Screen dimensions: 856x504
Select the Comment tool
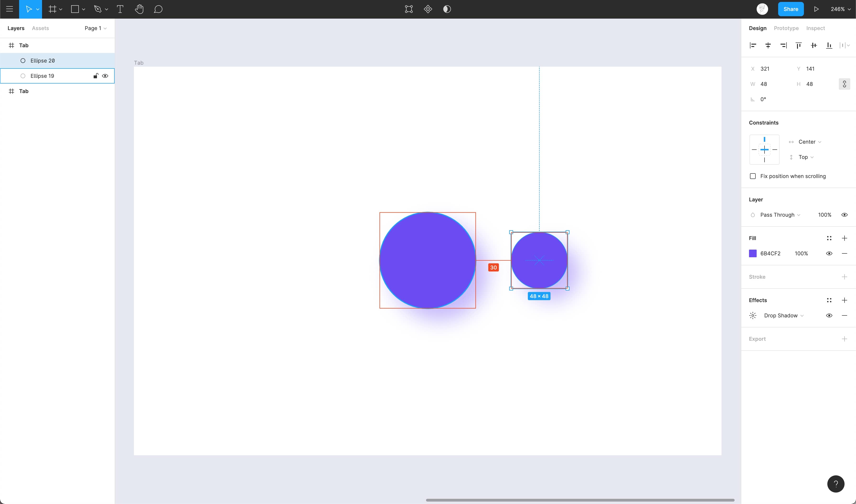tap(158, 9)
